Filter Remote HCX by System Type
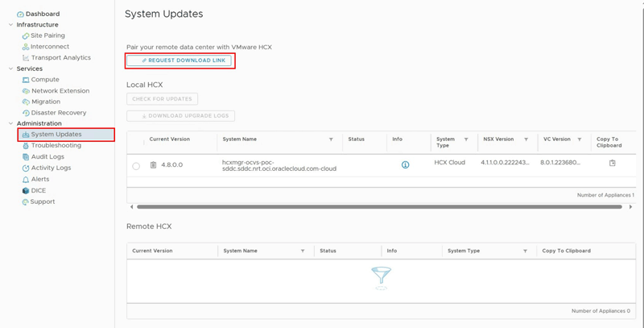 click(526, 251)
